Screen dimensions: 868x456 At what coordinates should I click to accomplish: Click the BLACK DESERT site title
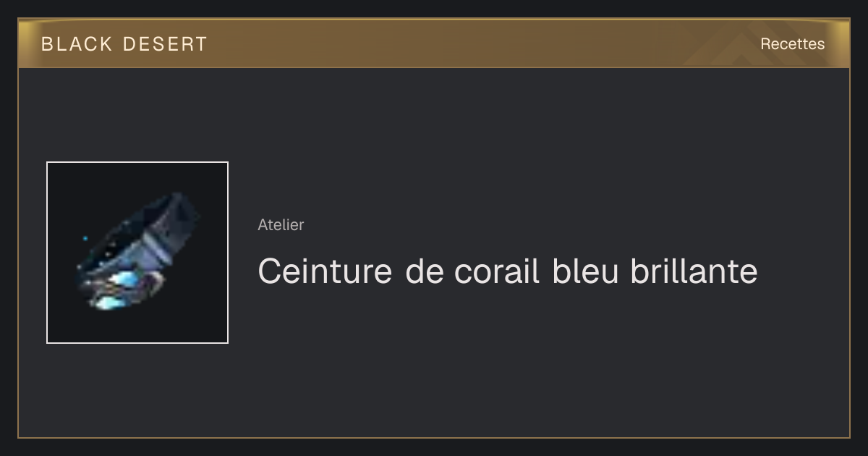point(124,44)
